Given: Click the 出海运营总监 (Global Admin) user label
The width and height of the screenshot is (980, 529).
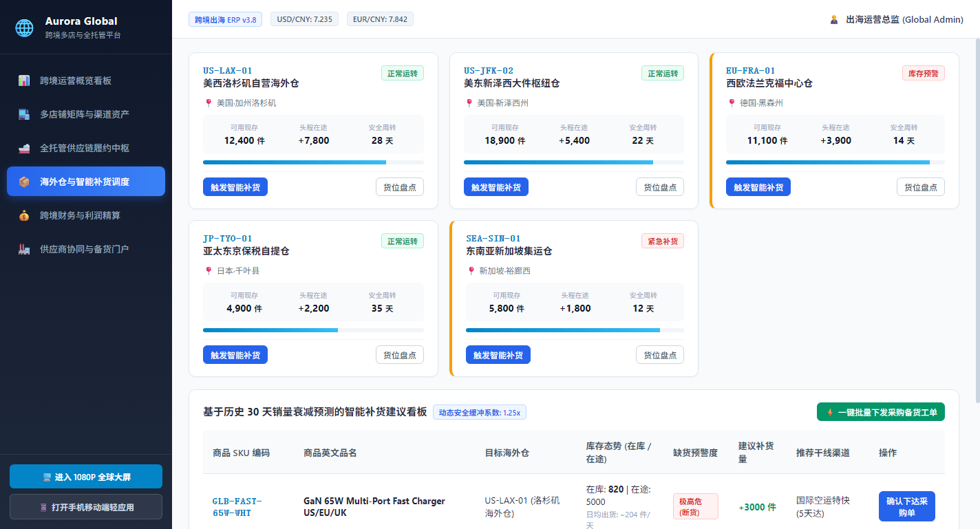Looking at the screenshot, I should tap(904, 19).
